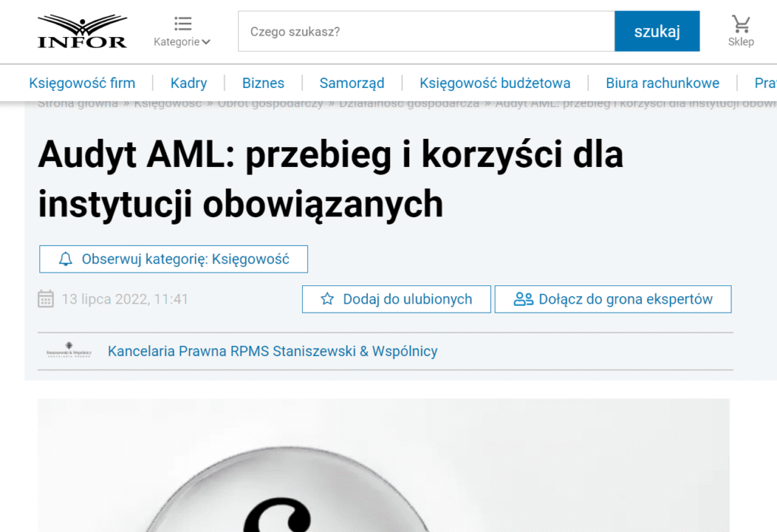Click the Obserwuj kategorię: Księgowość button
Screen dimensions: 777x532
[x=174, y=259]
